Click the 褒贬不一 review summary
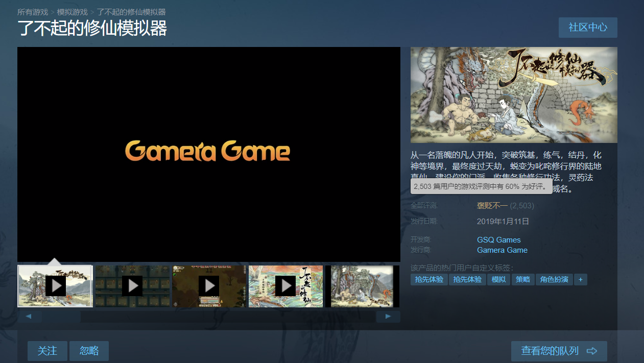This screenshot has width=644, height=363. click(x=492, y=206)
